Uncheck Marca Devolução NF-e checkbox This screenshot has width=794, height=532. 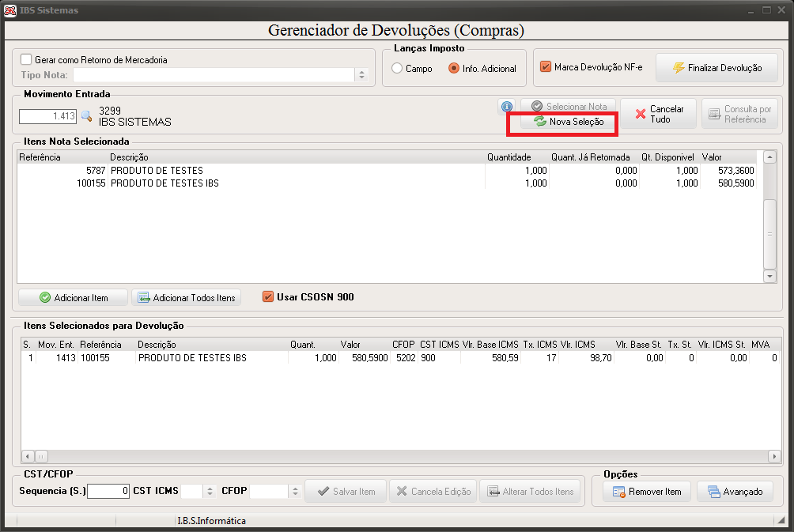click(x=546, y=67)
